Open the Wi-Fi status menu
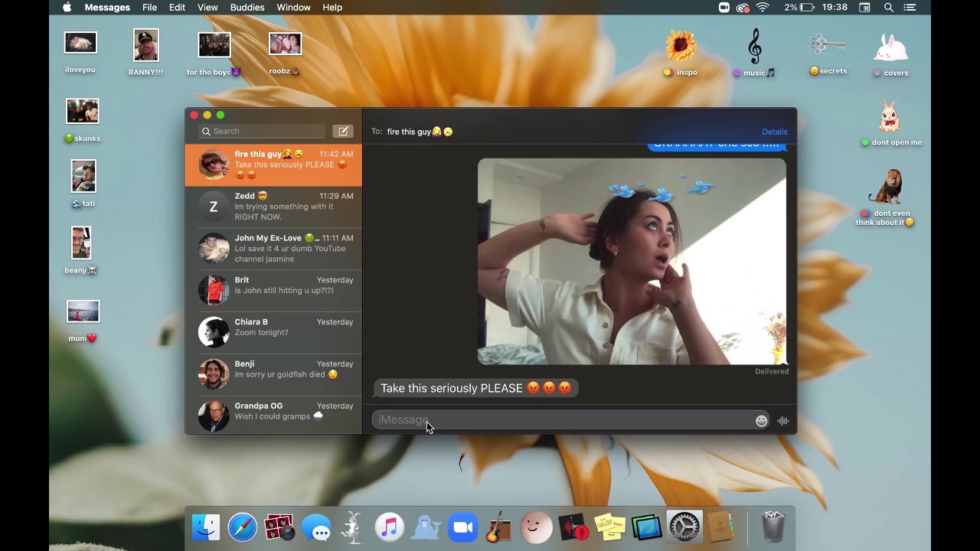The image size is (980, 551). pos(763,8)
